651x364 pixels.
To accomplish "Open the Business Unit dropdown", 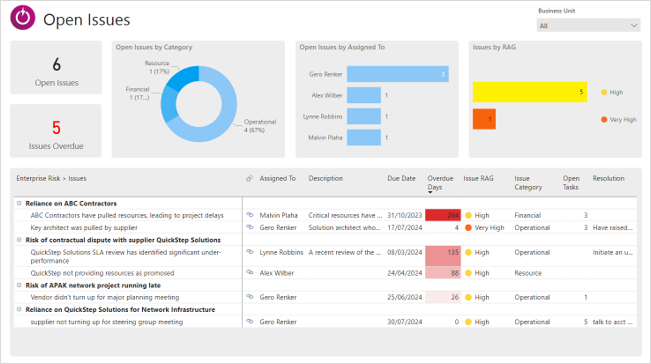I will coord(588,26).
